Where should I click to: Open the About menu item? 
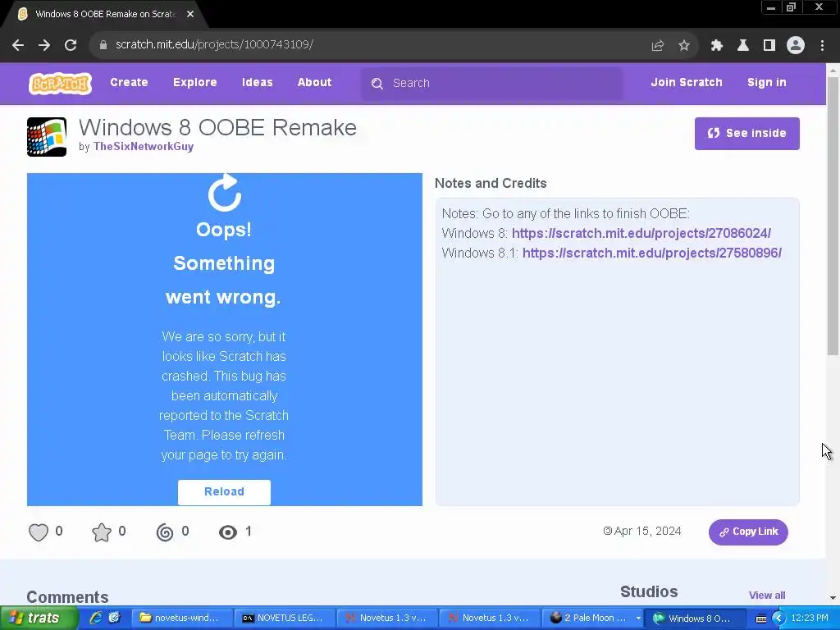[314, 83]
